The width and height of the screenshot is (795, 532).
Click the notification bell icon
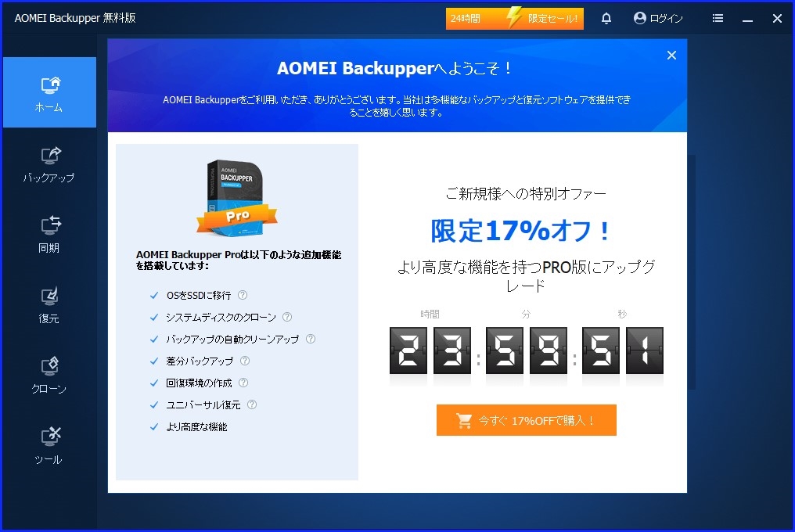click(x=606, y=18)
